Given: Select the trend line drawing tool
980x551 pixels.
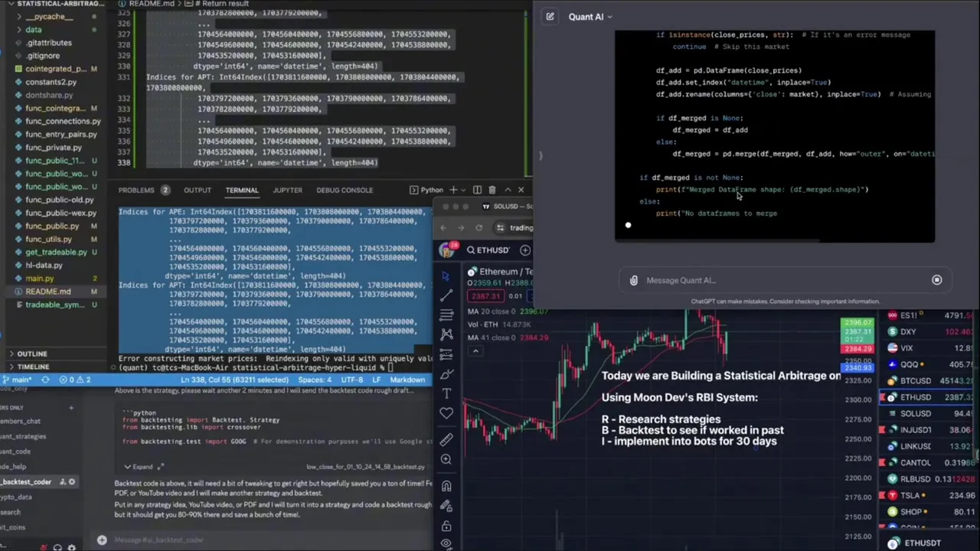Looking at the screenshot, I should [x=446, y=295].
